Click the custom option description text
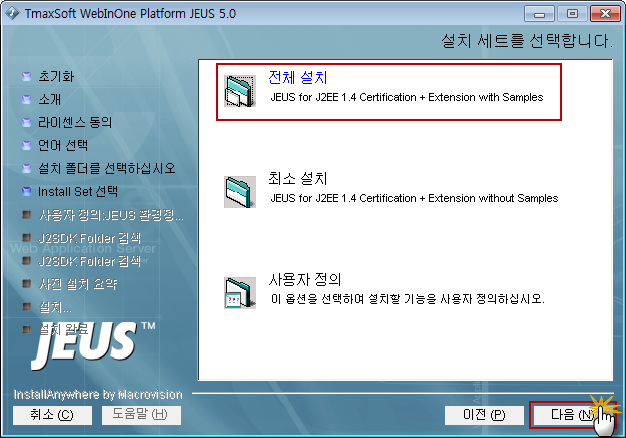The width and height of the screenshot is (626, 438). coord(408,299)
